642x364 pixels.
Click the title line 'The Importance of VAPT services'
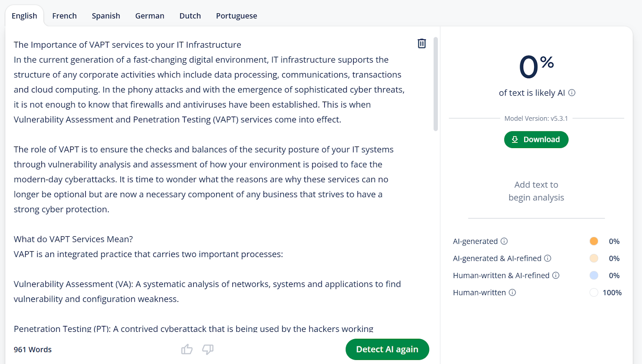point(128,45)
